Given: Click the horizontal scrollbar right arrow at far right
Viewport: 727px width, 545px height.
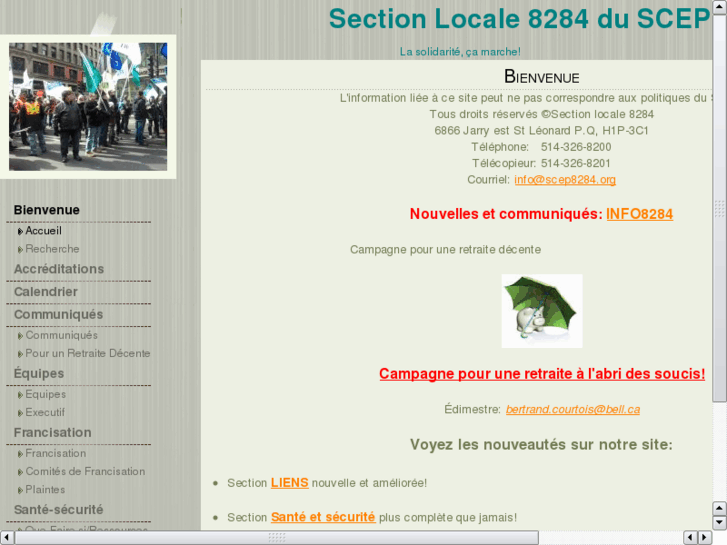Looking at the screenshot, I should [705, 538].
